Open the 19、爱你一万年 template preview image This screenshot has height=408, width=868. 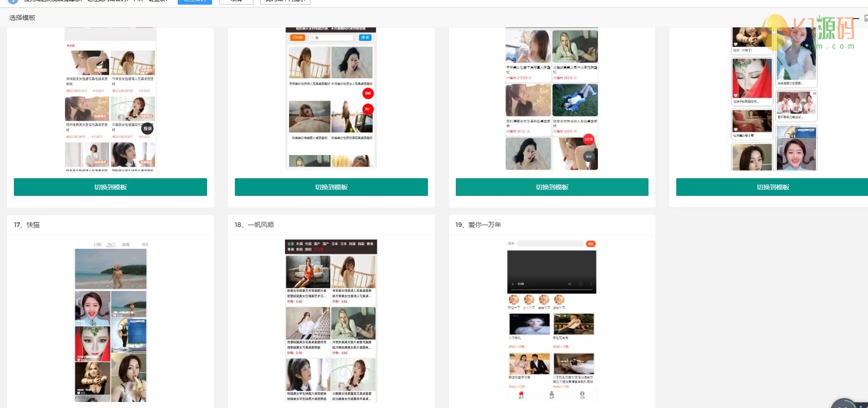click(552, 321)
